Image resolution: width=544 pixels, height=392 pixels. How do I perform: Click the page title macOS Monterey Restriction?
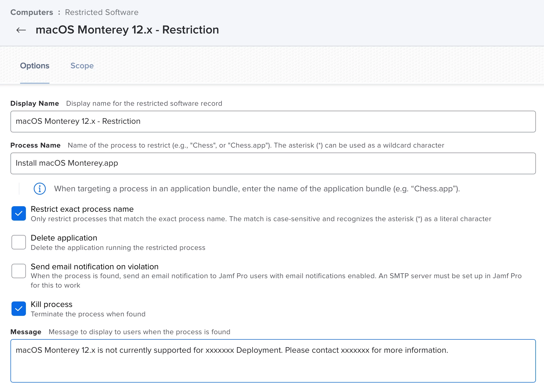127,30
